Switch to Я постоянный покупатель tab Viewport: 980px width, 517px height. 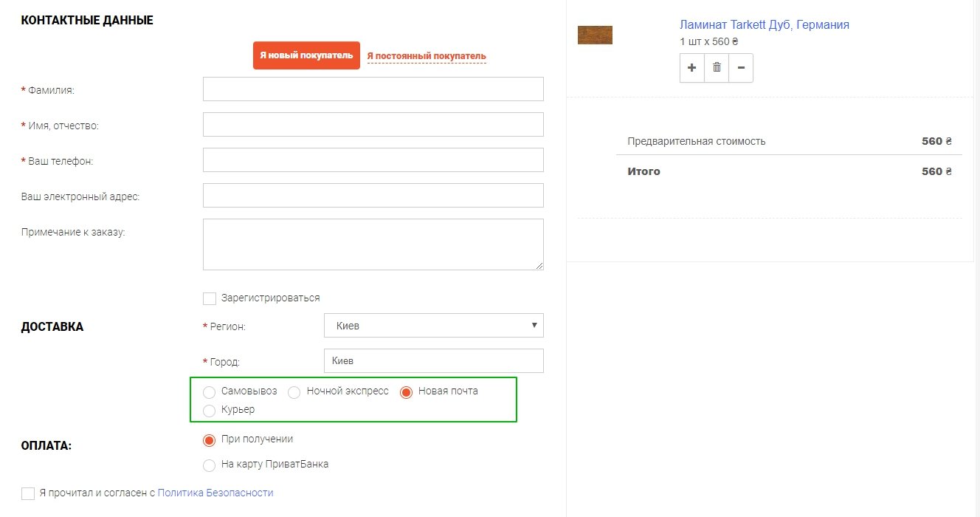click(x=427, y=56)
